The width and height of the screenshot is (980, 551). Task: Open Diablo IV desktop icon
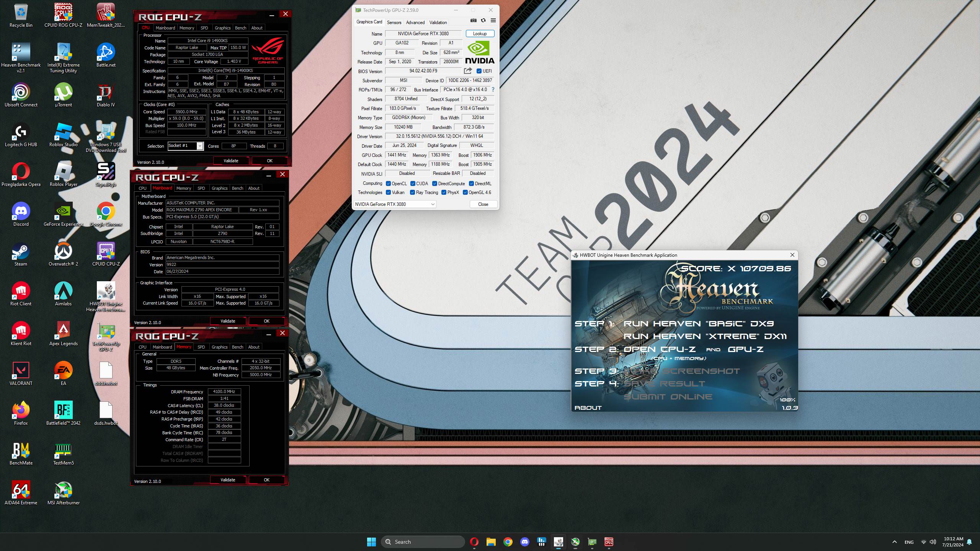[x=106, y=95]
